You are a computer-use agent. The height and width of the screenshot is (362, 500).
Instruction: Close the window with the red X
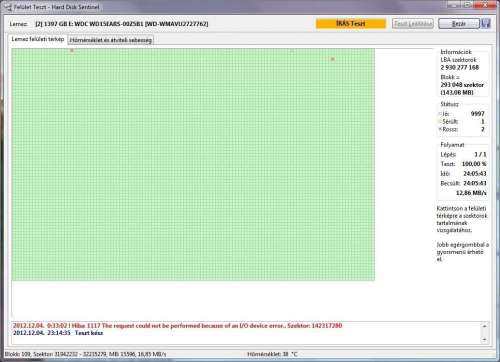coord(484,5)
